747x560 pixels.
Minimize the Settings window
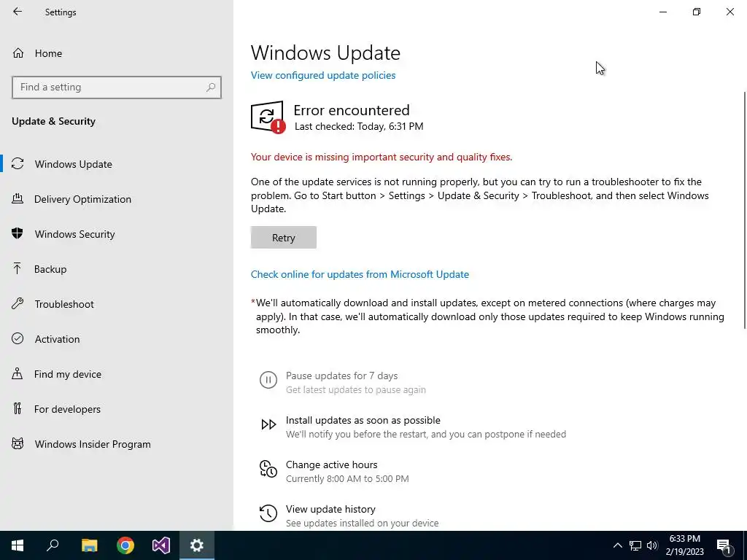tap(663, 12)
